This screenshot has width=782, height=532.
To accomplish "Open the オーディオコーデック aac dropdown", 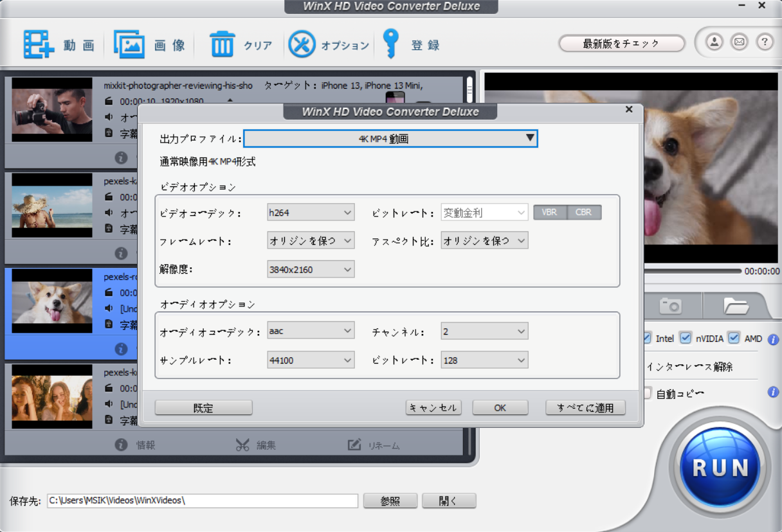I will 311,332.
